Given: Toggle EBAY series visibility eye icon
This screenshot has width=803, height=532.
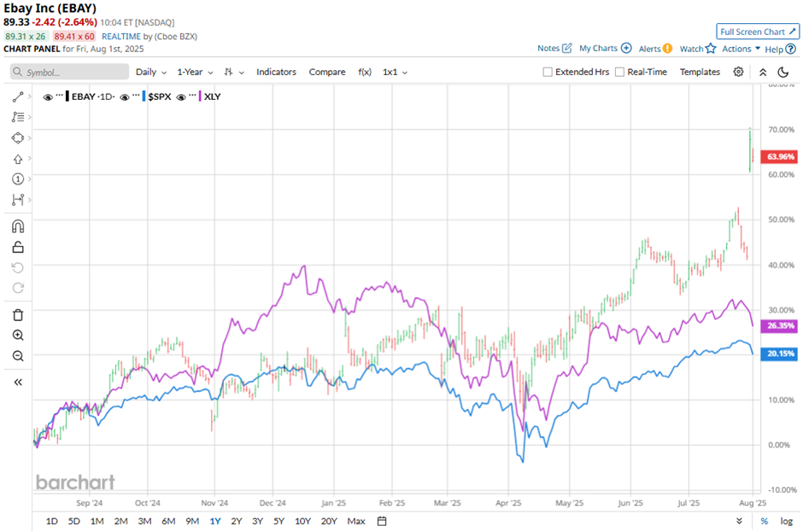Looking at the screenshot, I should [x=48, y=96].
